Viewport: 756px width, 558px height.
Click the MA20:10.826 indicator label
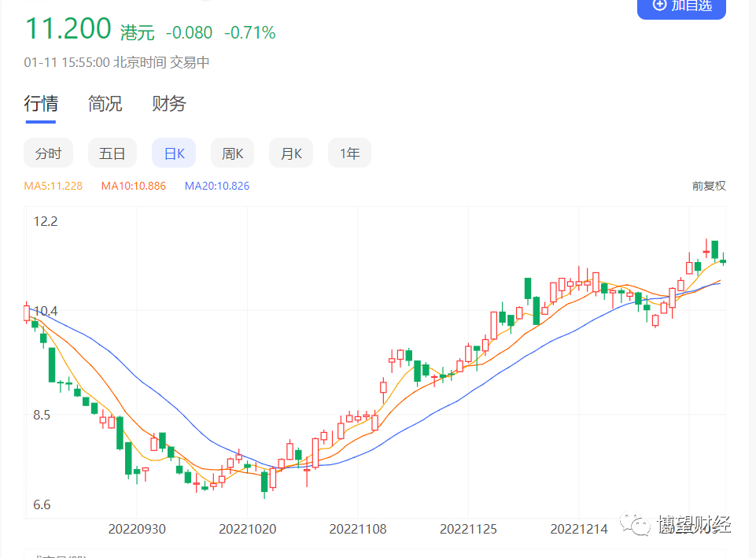pyautogui.click(x=217, y=186)
